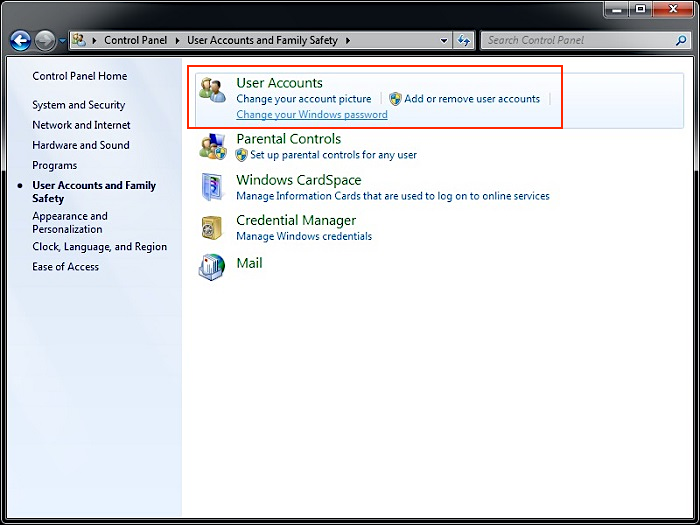The height and width of the screenshot is (525, 700).
Task: Click Change your account picture
Action: [x=304, y=99]
